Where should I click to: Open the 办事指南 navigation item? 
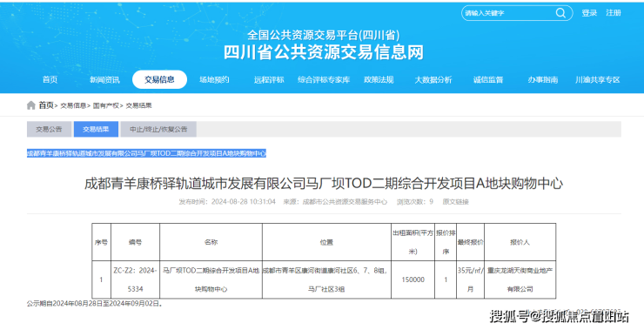pyautogui.click(x=542, y=80)
